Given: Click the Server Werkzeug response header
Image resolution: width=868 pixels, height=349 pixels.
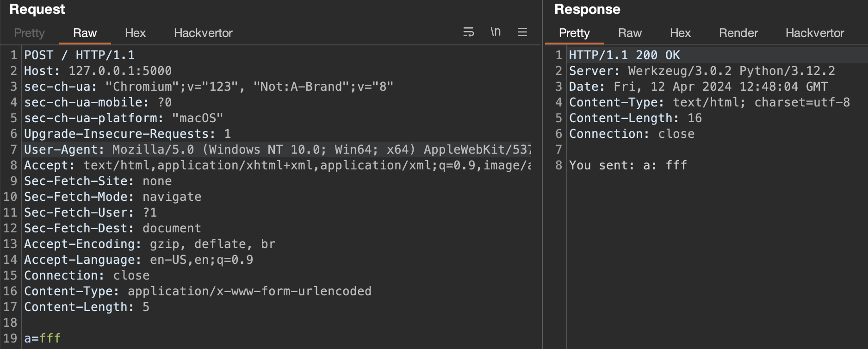Looking at the screenshot, I should 702,71.
